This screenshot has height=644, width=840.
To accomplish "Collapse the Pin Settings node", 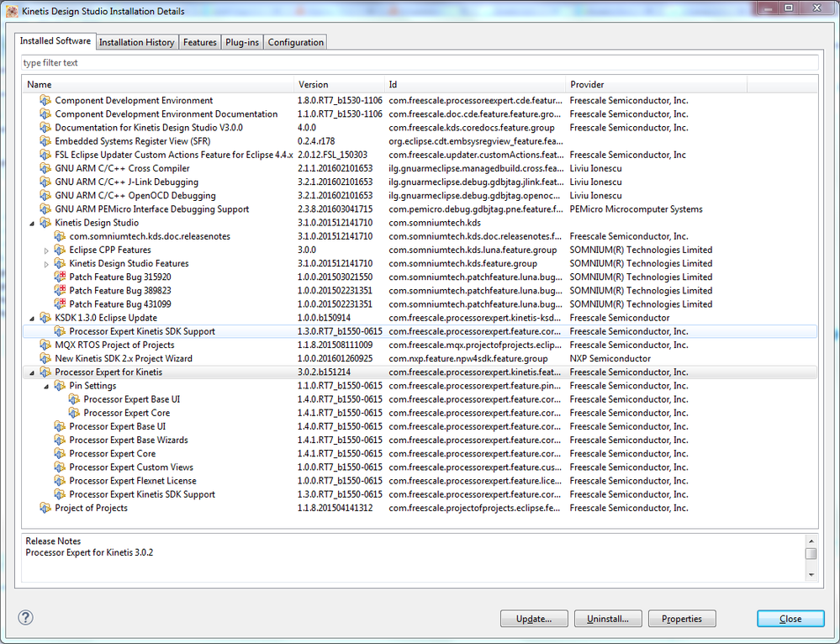I will (46, 386).
